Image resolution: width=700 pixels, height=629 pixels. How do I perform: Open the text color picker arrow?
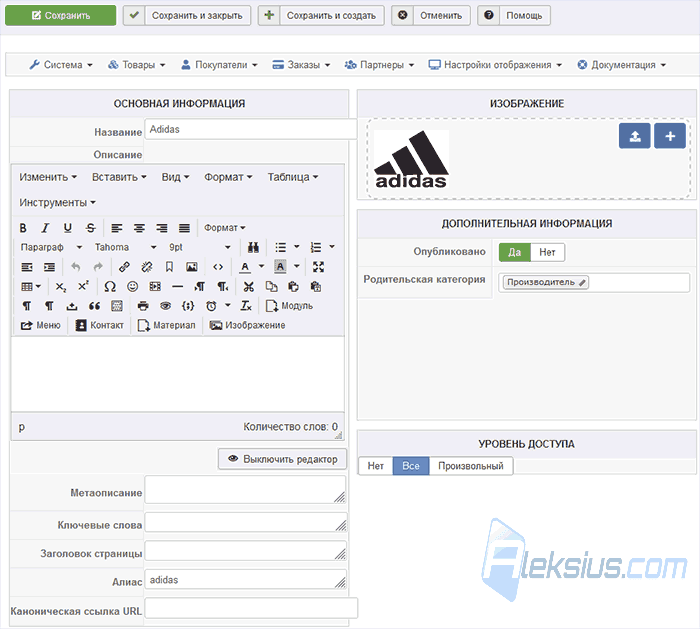pos(262,267)
